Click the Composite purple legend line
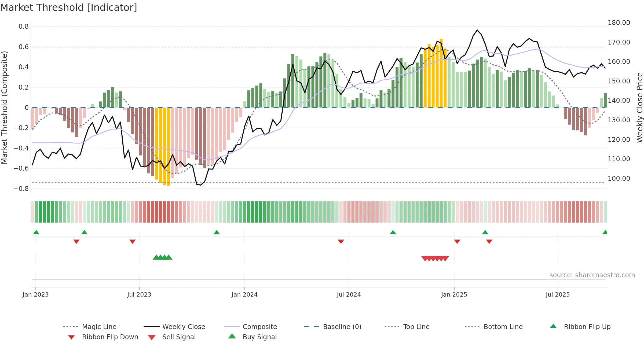 click(x=232, y=327)
